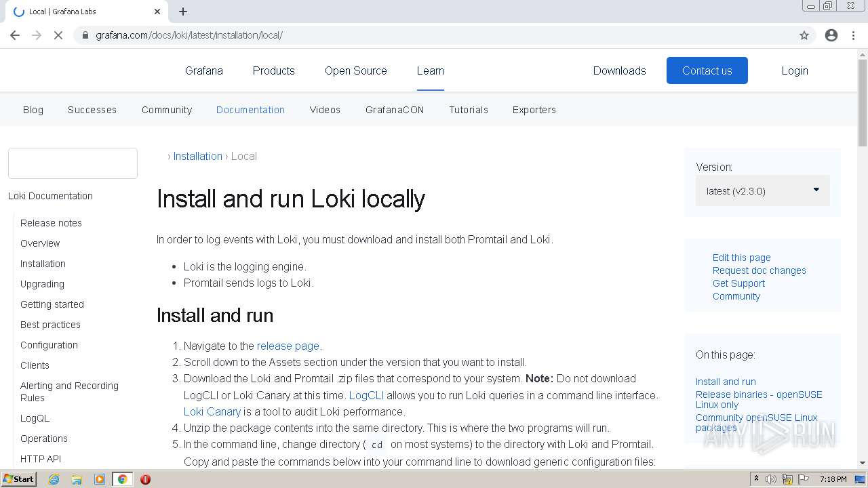
Task: Click Request doc changes link
Action: (759, 270)
